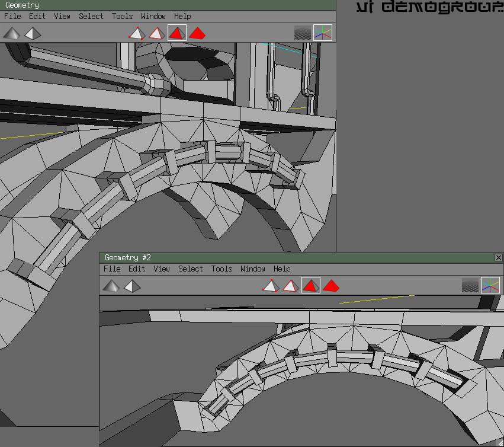Enable vertex selection mode in Geometry window
Screen dimensions: 504x447
click(137, 33)
